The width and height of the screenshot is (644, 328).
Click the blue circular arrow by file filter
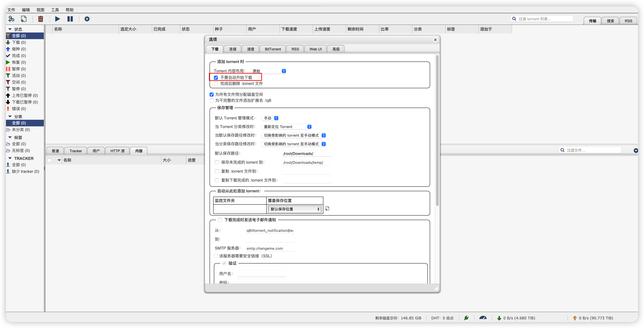pos(636,150)
